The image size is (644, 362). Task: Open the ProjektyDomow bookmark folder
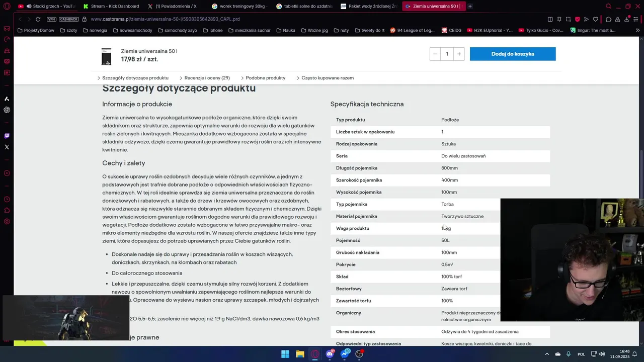(x=35, y=30)
